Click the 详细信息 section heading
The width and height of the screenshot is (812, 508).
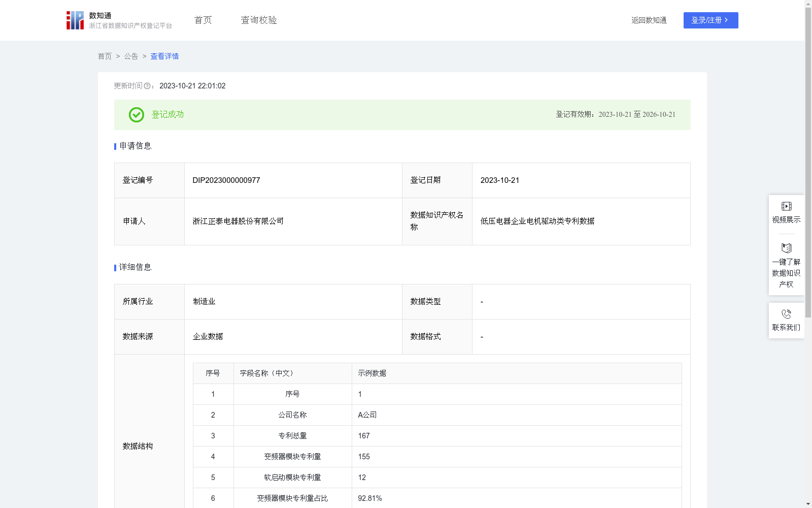tap(136, 268)
